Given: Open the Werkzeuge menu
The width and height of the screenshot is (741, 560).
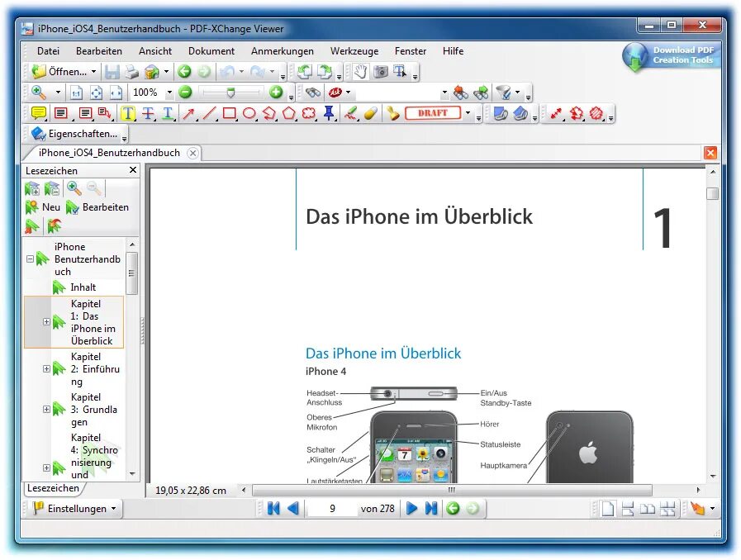Looking at the screenshot, I should point(354,51).
